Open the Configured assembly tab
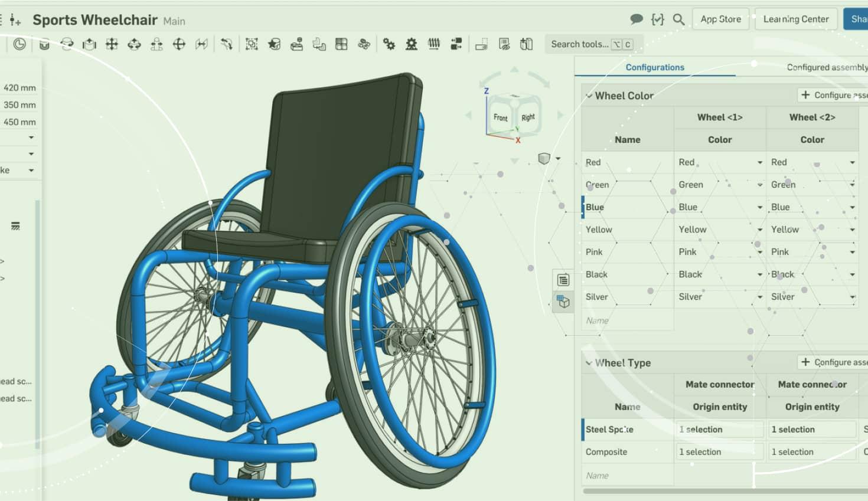This screenshot has width=868, height=501. click(827, 67)
